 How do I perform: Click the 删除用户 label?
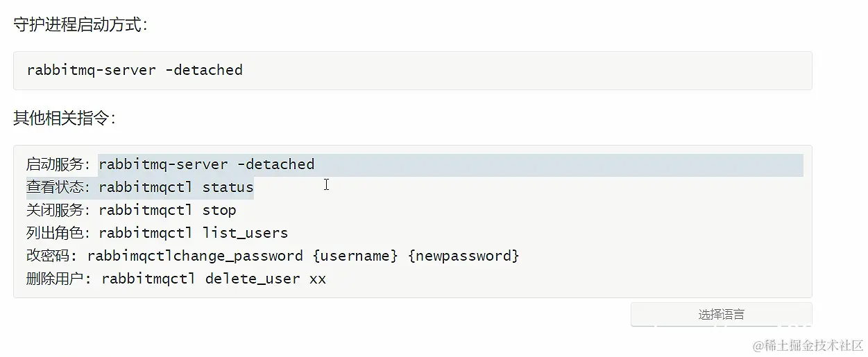[x=58, y=279]
